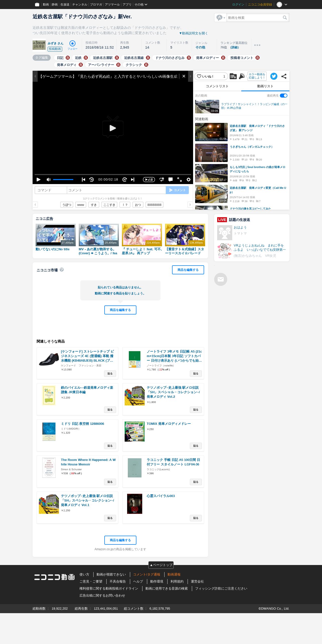Open the search target dropdown beside search box
322x644 pixels.
pyautogui.click(x=221, y=18)
